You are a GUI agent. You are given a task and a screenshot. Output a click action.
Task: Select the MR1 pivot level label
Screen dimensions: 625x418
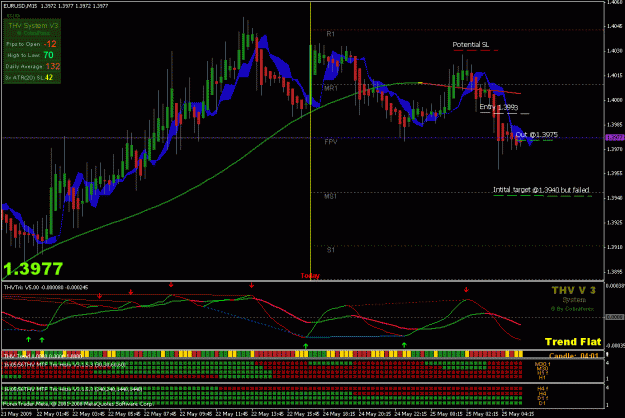[331, 88]
